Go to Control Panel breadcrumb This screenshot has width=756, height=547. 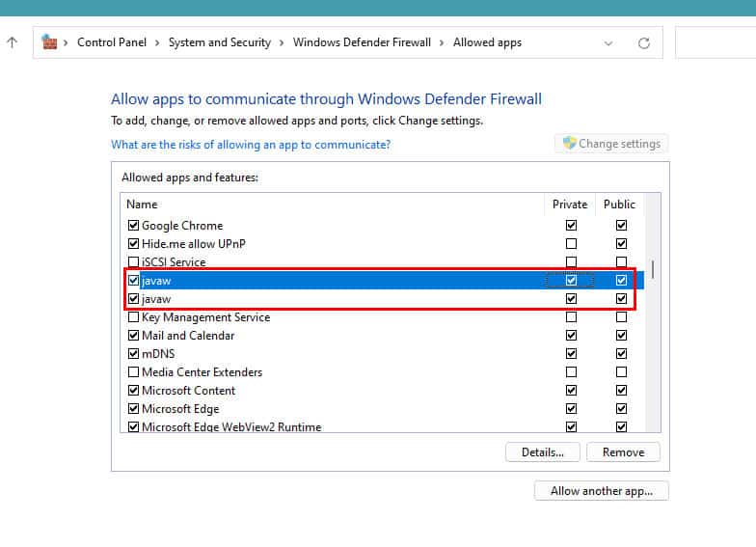click(x=112, y=42)
